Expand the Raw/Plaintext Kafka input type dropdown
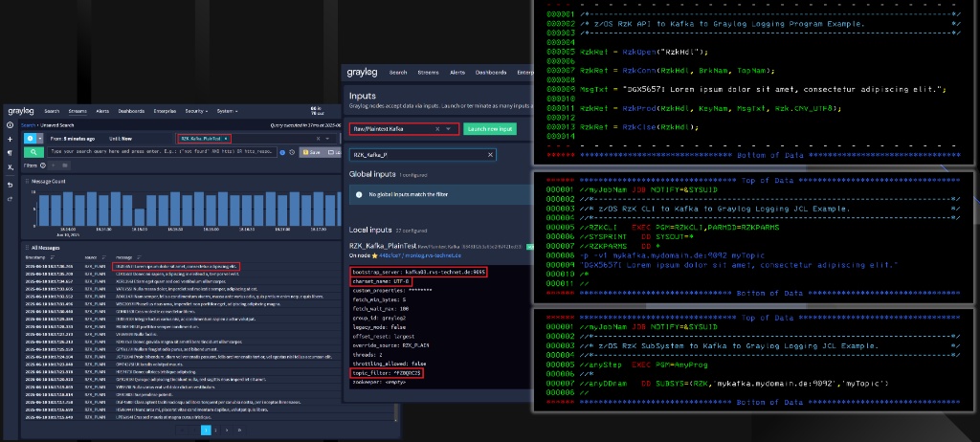This screenshot has width=980, height=442. 448,129
